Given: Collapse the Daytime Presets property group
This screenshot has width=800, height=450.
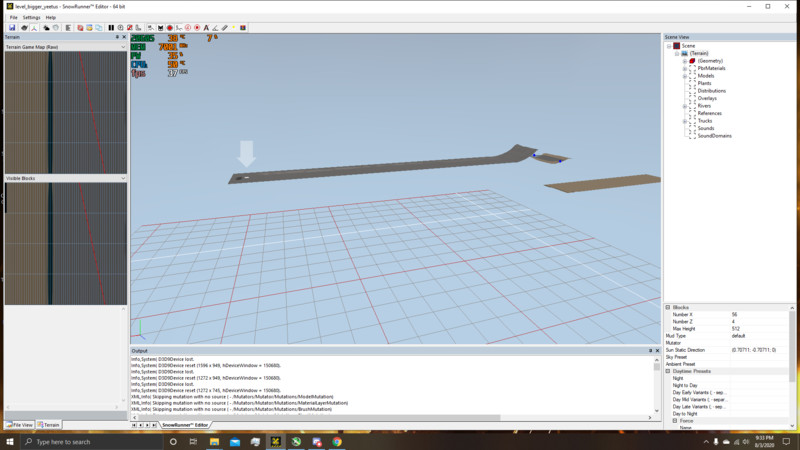Looking at the screenshot, I should [669, 371].
